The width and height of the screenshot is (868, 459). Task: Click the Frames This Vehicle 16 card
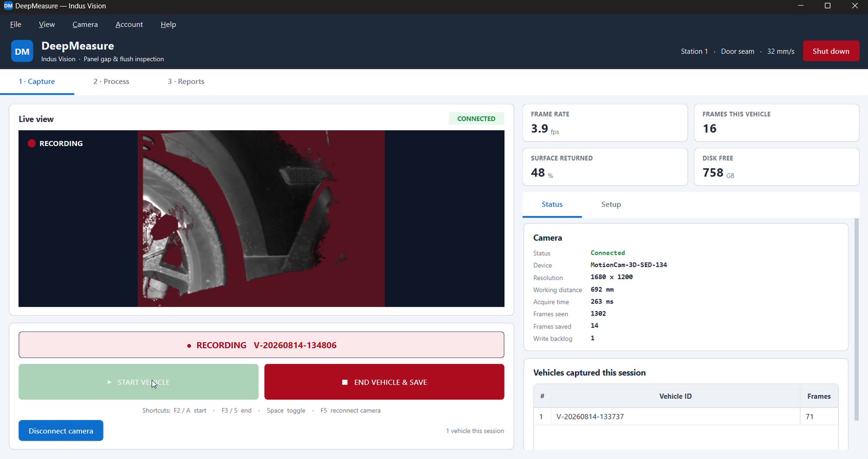click(777, 123)
